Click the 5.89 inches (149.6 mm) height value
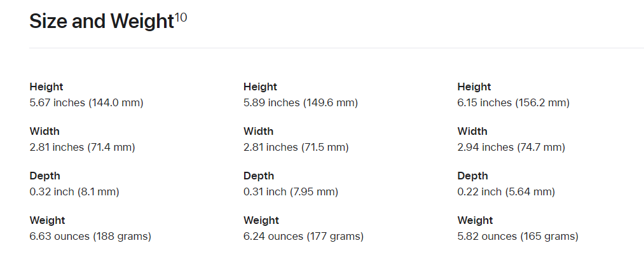644x278 pixels. coord(300,103)
